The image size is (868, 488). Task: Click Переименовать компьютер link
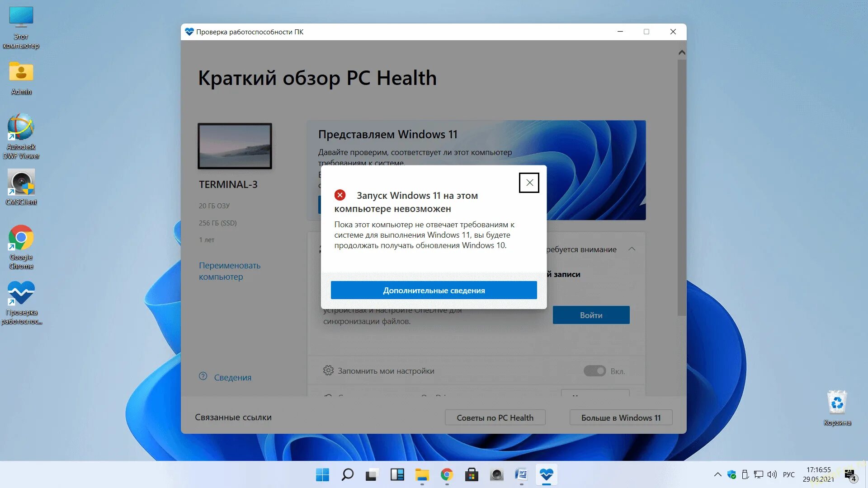(230, 271)
